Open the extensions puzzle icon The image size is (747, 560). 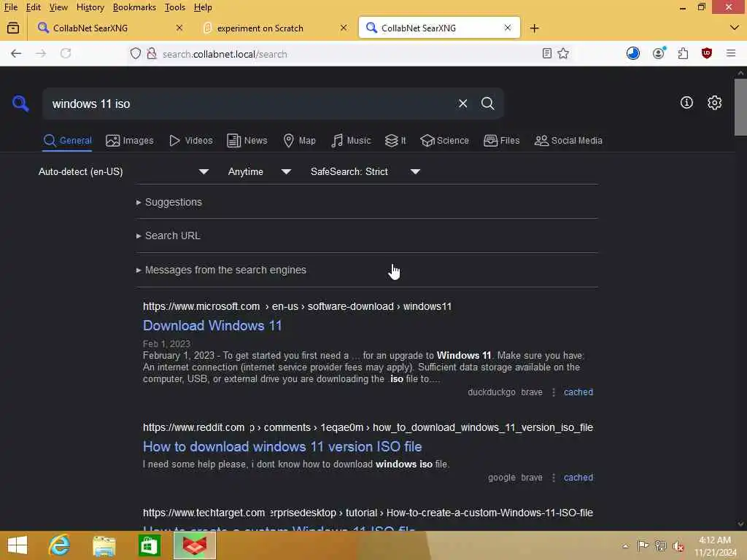(683, 53)
